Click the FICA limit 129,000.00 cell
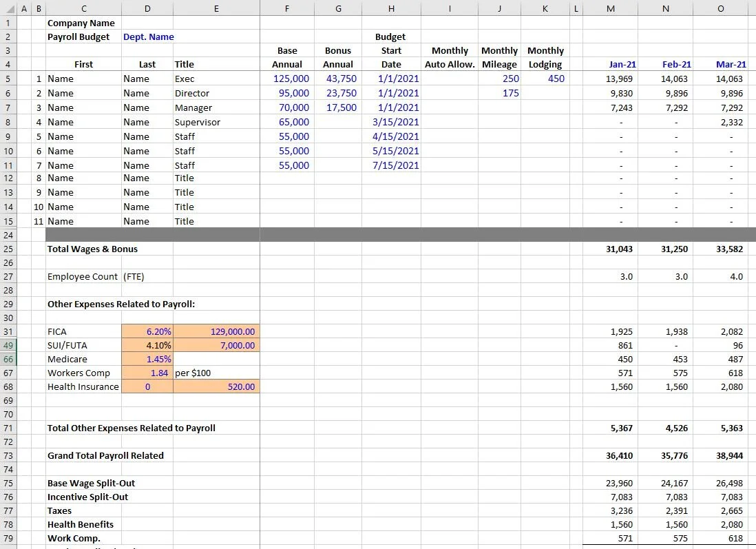Image resolution: width=756 pixels, height=549 pixels. click(216, 331)
